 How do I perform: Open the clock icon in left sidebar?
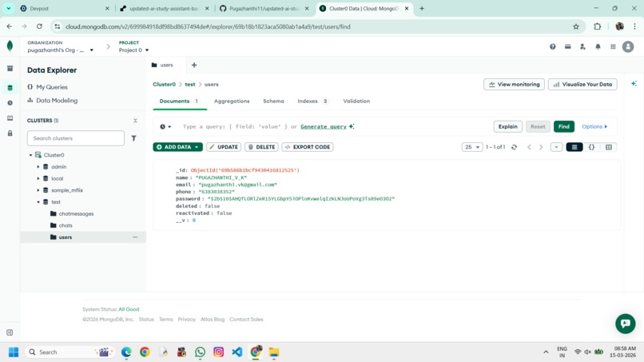(x=10, y=103)
